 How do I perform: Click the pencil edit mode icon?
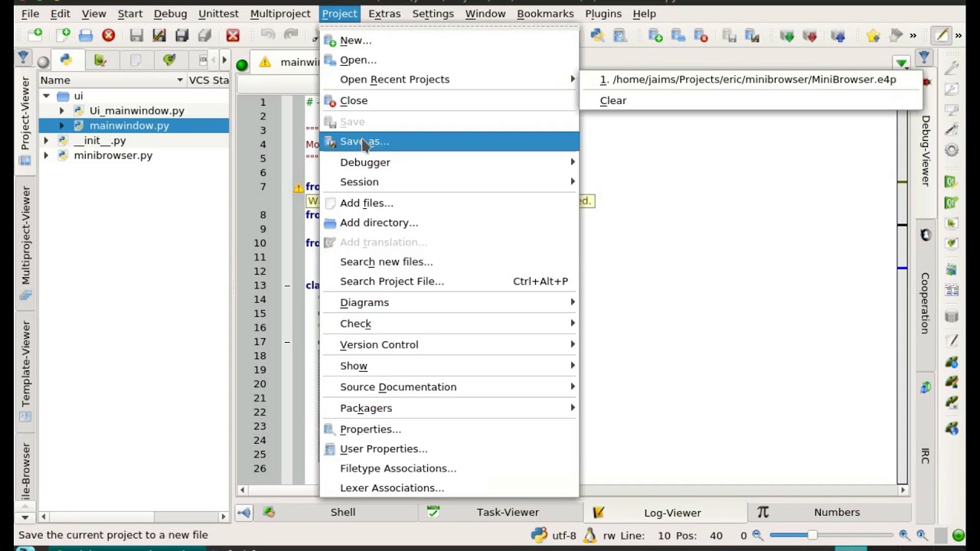pos(941,35)
